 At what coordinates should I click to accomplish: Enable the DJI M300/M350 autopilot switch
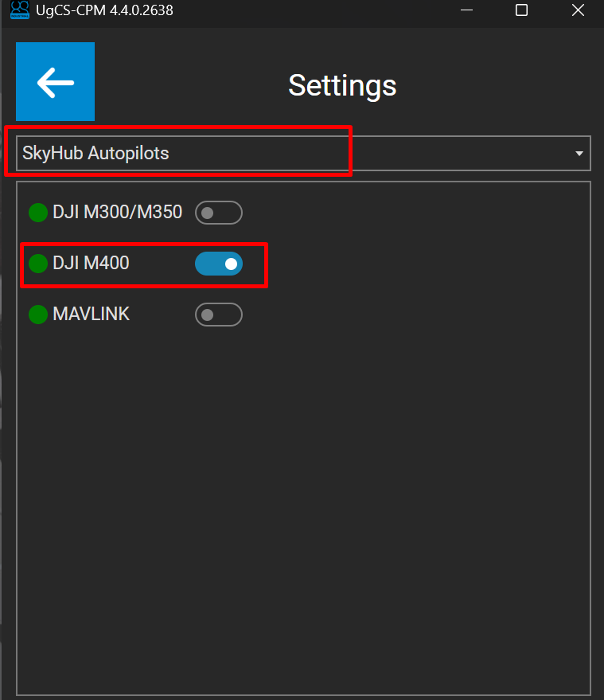[x=218, y=213]
